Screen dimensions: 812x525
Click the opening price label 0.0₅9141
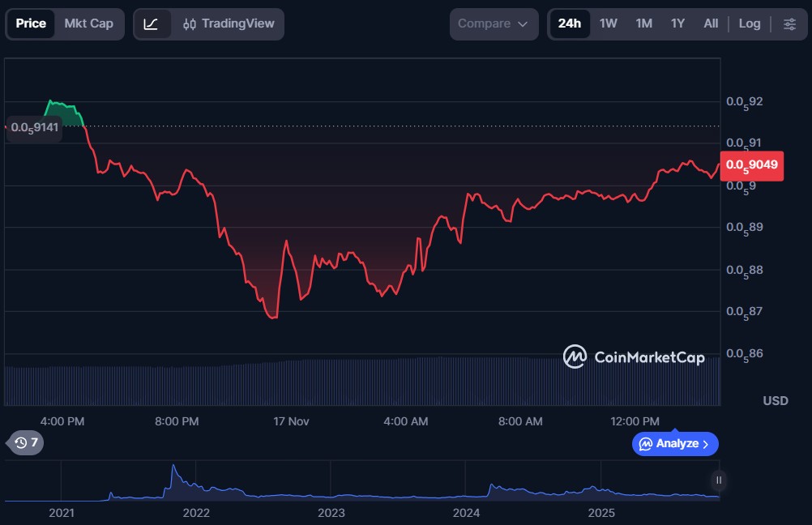click(x=34, y=127)
